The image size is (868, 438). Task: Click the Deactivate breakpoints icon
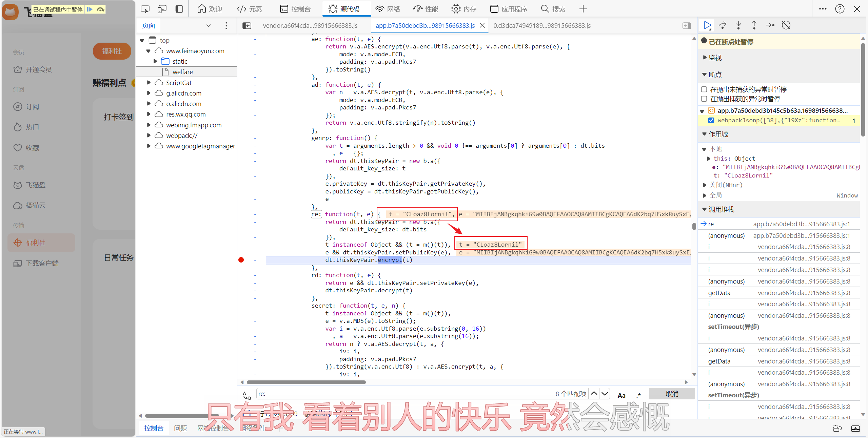click(x=786, y=25)
